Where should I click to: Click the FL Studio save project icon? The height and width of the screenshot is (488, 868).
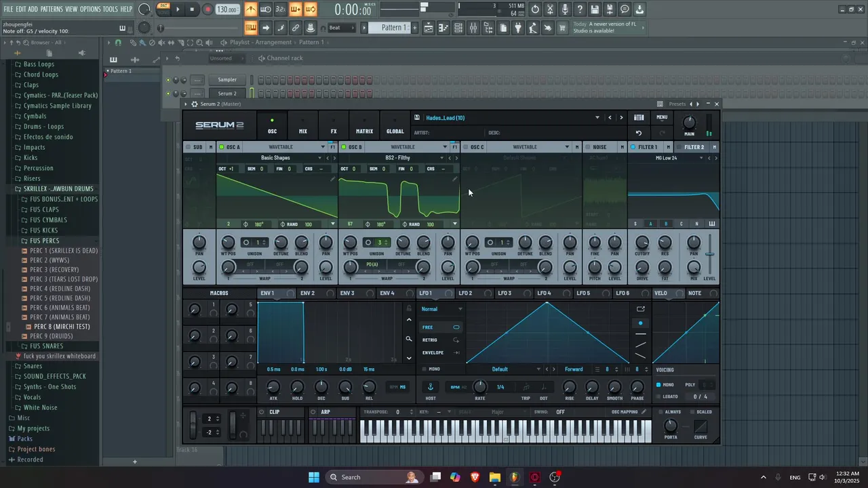point(595,9)
